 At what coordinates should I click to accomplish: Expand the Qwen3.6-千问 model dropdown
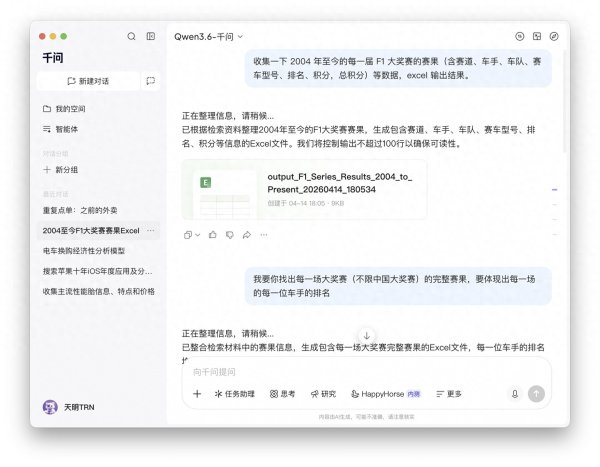click(209, 37)
